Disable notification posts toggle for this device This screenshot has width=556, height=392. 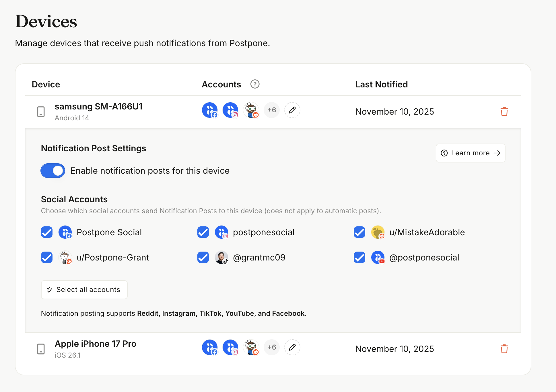53,171
